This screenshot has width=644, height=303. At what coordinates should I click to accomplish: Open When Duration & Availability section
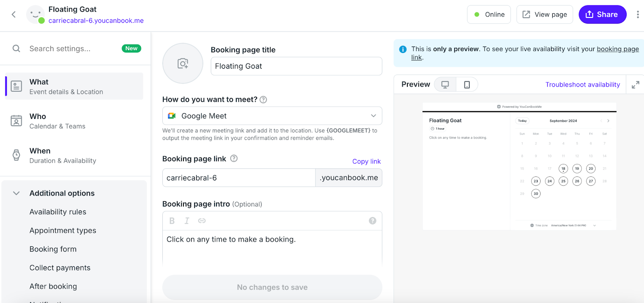pos(74,155)
